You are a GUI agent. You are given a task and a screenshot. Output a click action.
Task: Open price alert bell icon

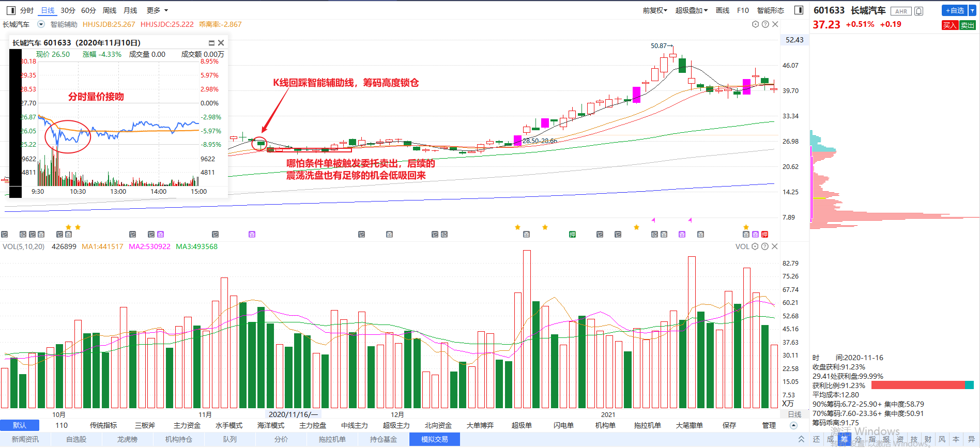coord(918,11)
